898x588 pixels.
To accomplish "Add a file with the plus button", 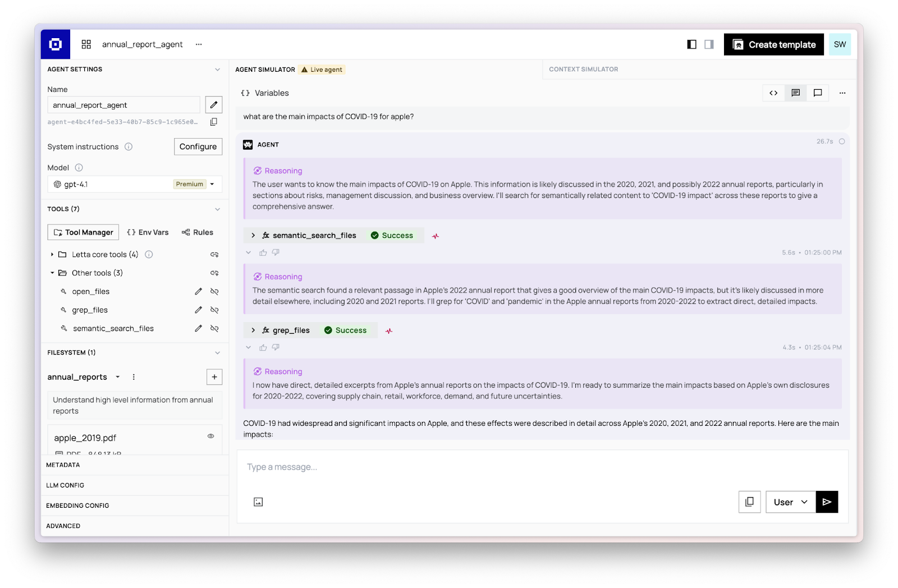I will 214,377.
